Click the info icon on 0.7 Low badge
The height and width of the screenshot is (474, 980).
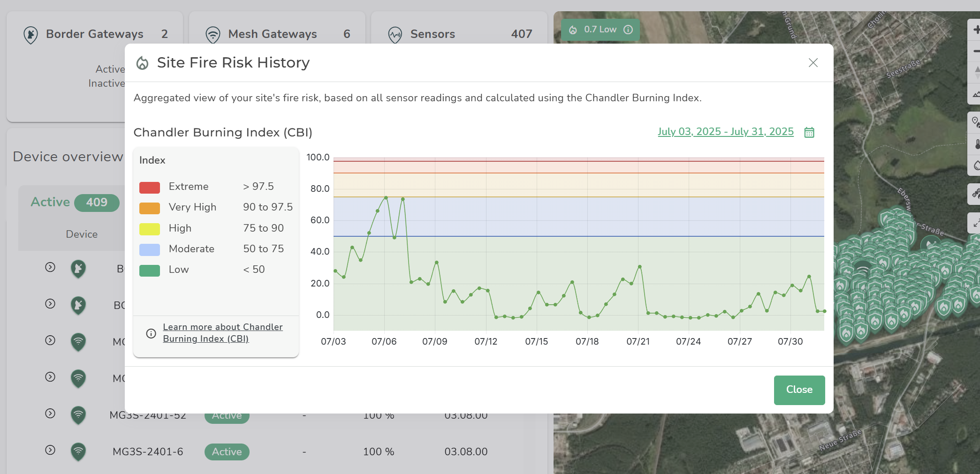(628, 30)
